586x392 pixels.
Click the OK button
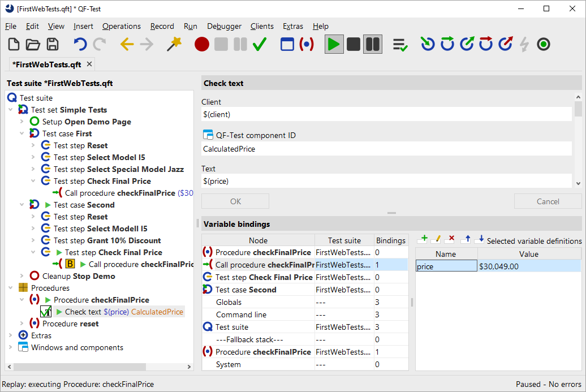(x=235, y=201)
